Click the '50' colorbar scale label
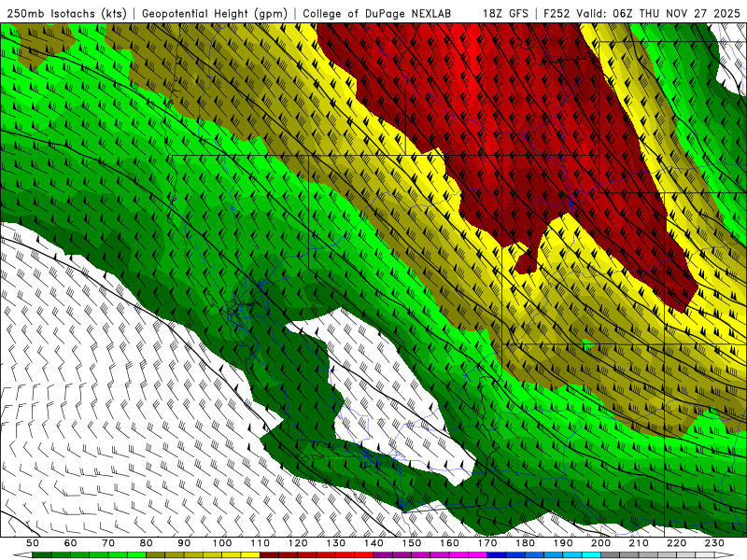This screenshot has width=747, height=560. [x=33, y=543]
